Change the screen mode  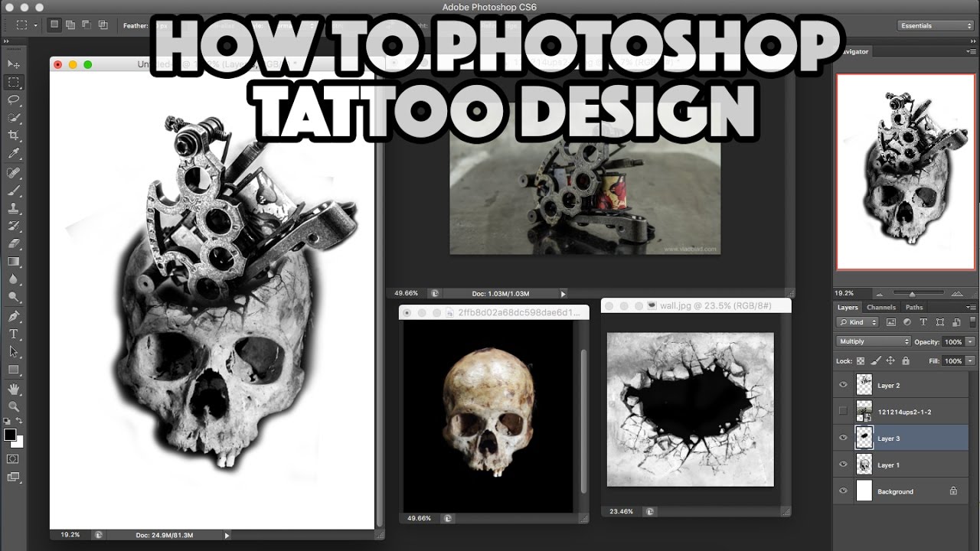[x=13, y=477]
